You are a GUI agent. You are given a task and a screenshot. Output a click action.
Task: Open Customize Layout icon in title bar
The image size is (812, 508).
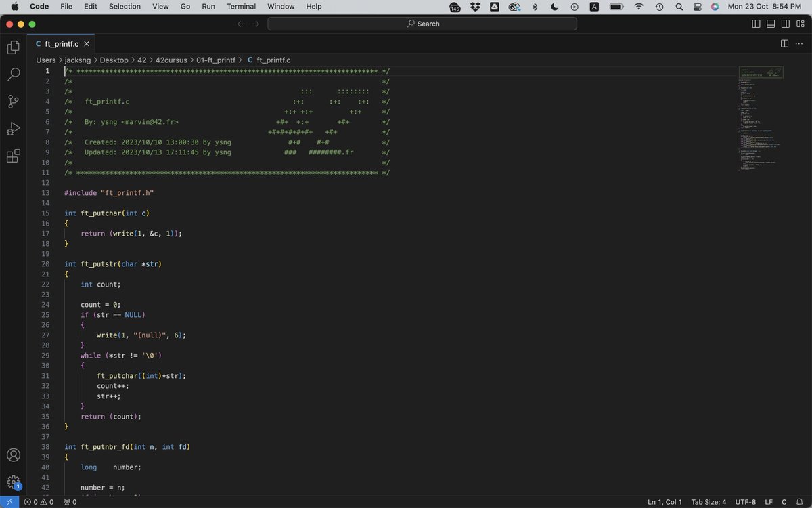[x=800, y=24]
